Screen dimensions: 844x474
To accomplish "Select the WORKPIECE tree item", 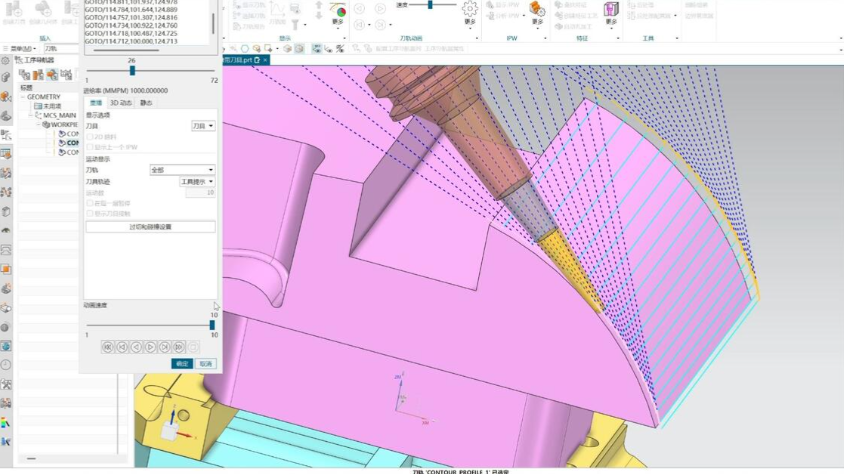I will click(60, 125).
